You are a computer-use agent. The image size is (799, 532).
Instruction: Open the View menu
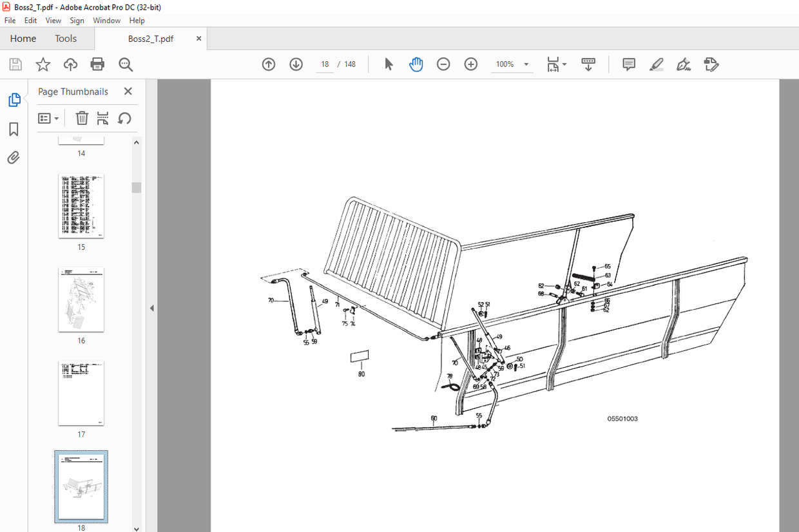[53, 20]
